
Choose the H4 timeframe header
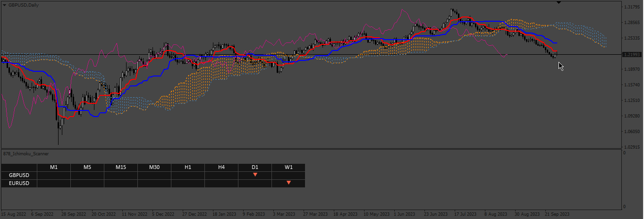click(x=221, y=167)
